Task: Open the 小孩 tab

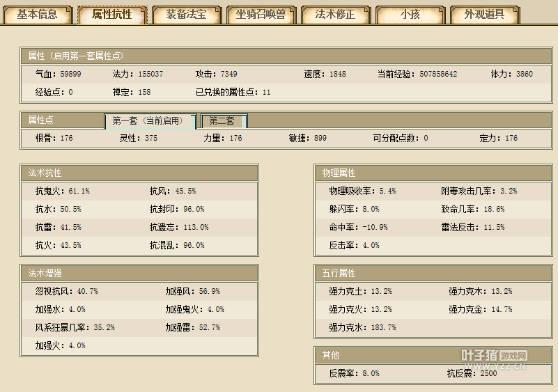Action: coord(410,15)
